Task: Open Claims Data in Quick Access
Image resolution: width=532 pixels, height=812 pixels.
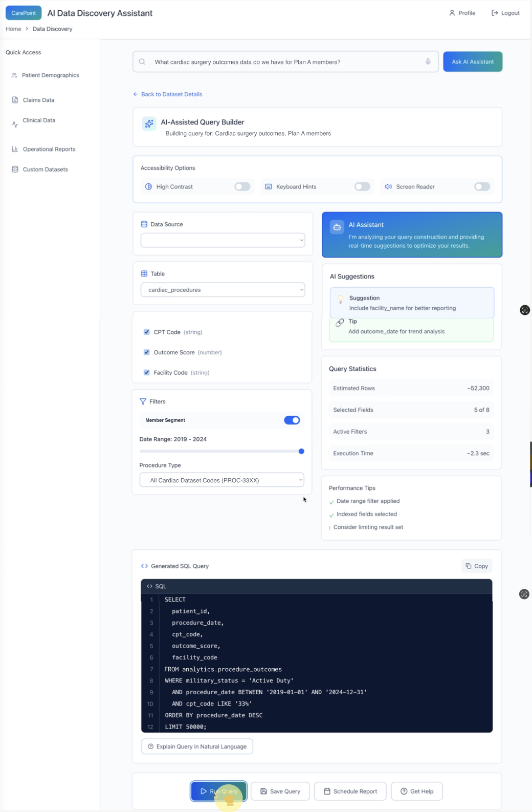Action: point(38,100)
